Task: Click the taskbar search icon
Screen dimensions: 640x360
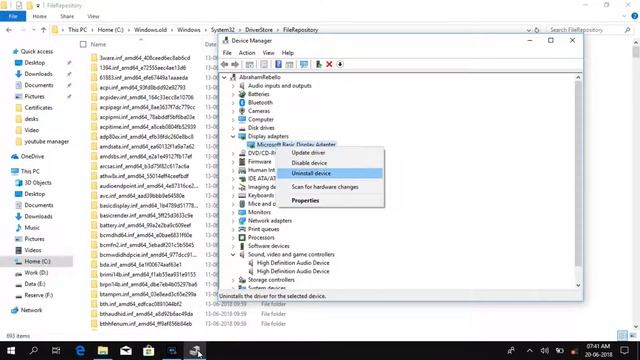Action: tap(34, 351)
